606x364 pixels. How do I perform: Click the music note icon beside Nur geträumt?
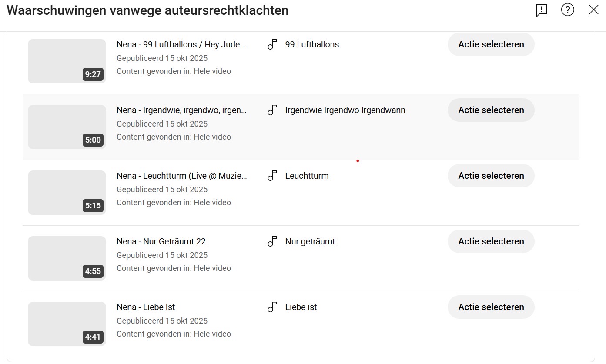coord(272,241)
